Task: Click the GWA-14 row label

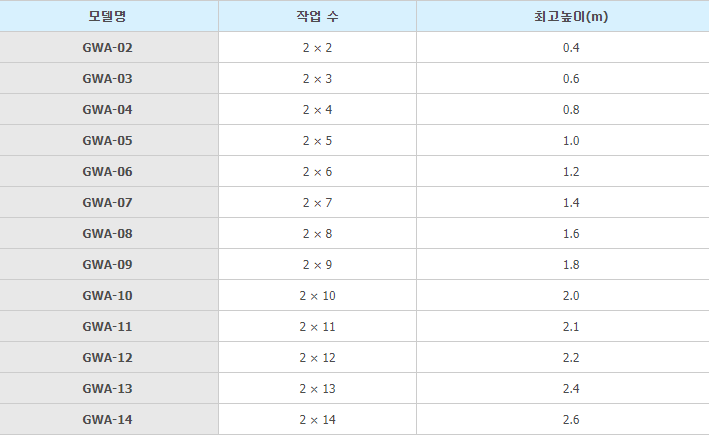Action: click(x=107, y=420)
